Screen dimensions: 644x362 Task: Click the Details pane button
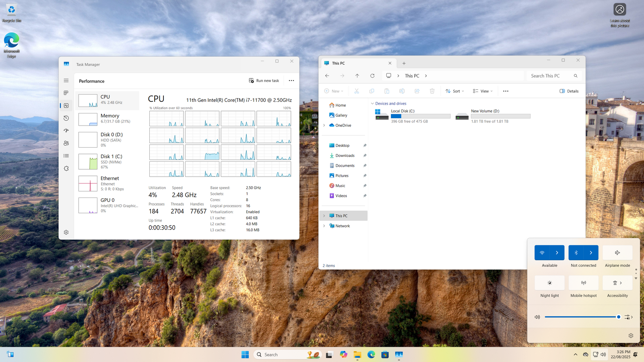(569, 91)
